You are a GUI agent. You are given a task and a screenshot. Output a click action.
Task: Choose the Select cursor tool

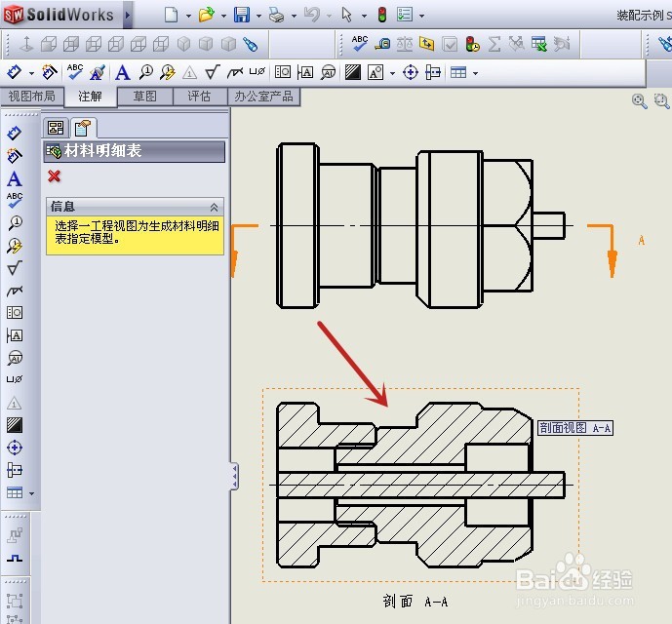[346, 15]
